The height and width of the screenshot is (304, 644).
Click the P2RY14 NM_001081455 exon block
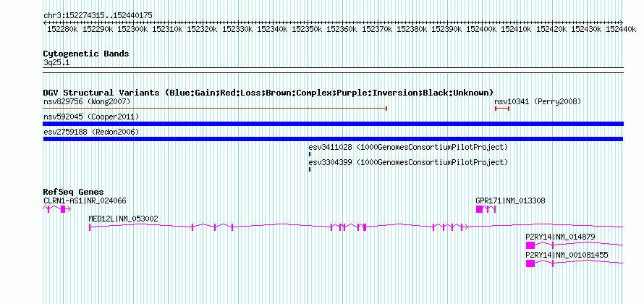530,263
